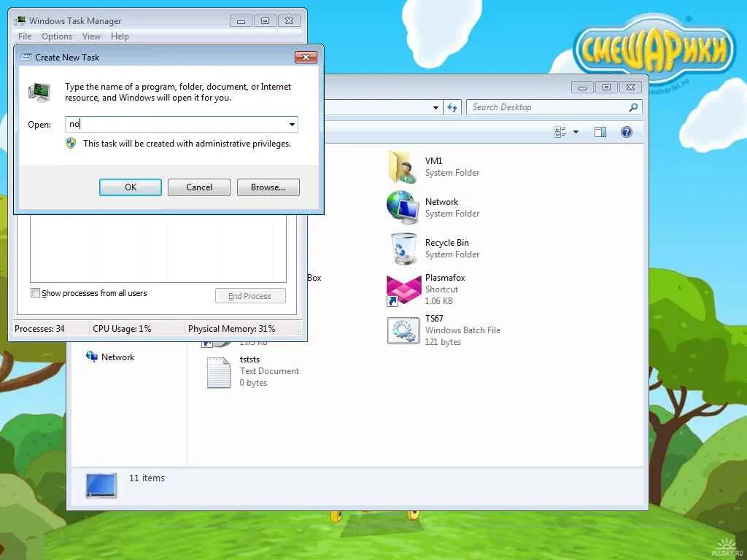Click the Task Manager title bar icon
Image resolution: width=747 pixels, height=560 pixels.
[20, 20]
